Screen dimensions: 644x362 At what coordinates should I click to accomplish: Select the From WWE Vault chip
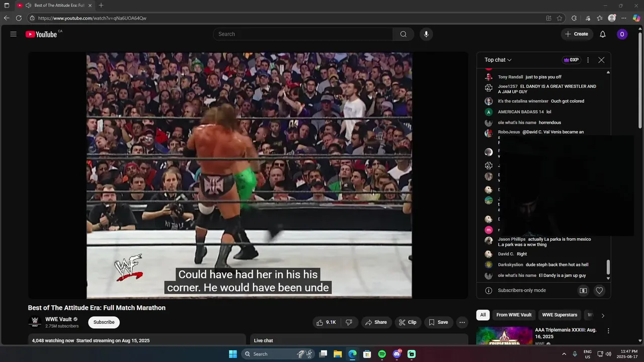[x=514, y=315]
